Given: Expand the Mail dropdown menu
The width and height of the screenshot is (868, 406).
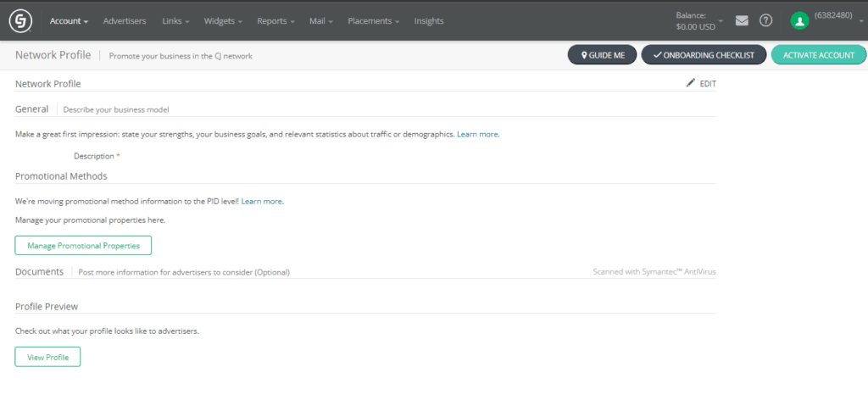Looking at the screenshot, I should click(321, 21).
